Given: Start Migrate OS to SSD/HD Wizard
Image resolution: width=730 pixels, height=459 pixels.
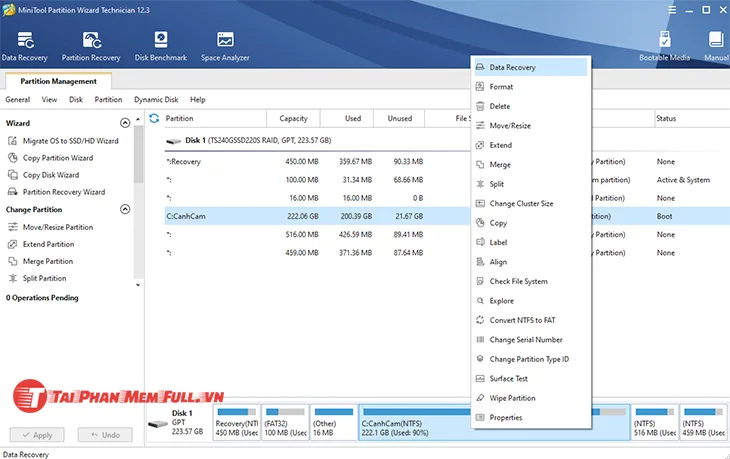Looking at the screenshot, I should [x=63, y=141].
